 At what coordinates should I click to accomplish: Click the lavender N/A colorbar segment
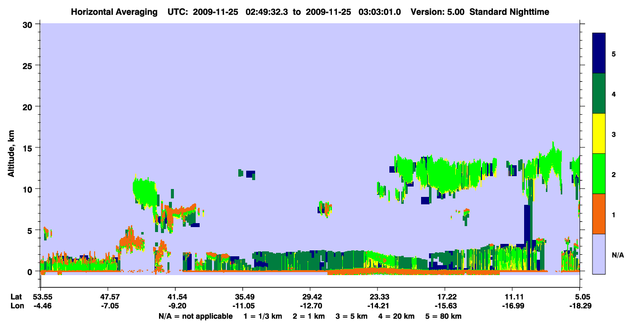[599, 254]
